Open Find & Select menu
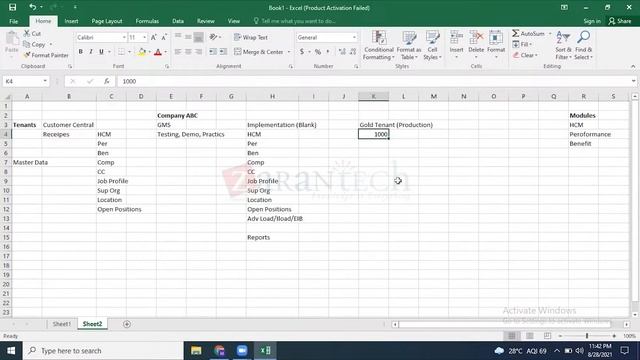Image resolution: width=640 pixels, height=360 pixels. click(x=583, y=45)
